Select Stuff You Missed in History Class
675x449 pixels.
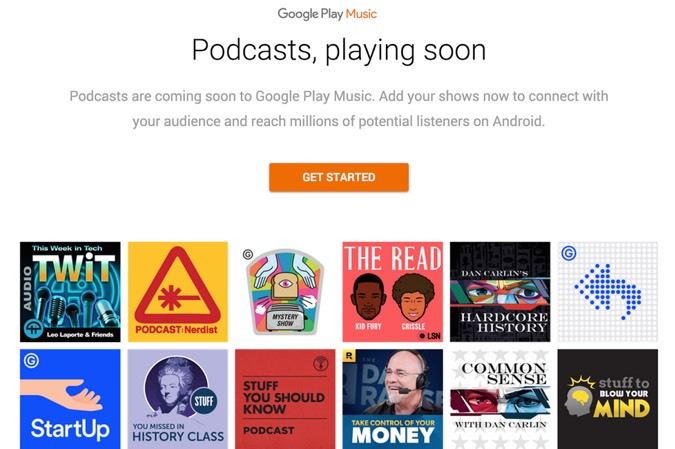[178, 399]
